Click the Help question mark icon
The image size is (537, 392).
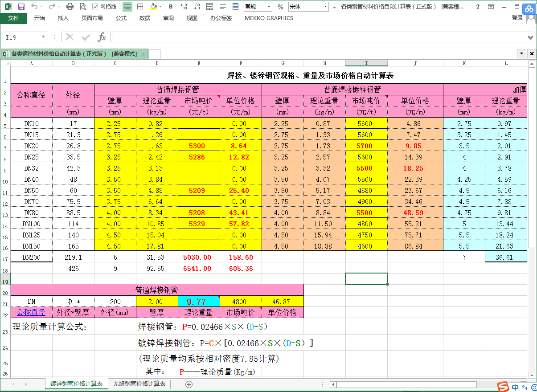pos(478,7)
